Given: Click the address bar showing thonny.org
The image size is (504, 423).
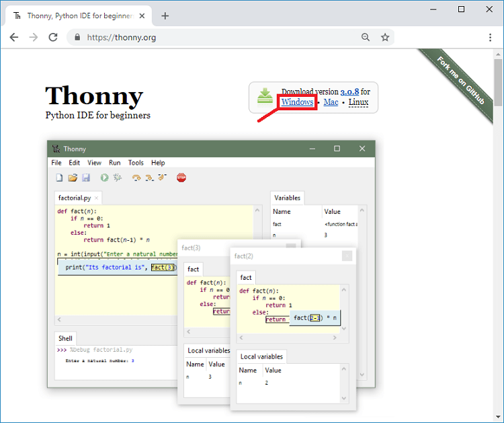Looking at the screenshot, I should coord(215,38).
